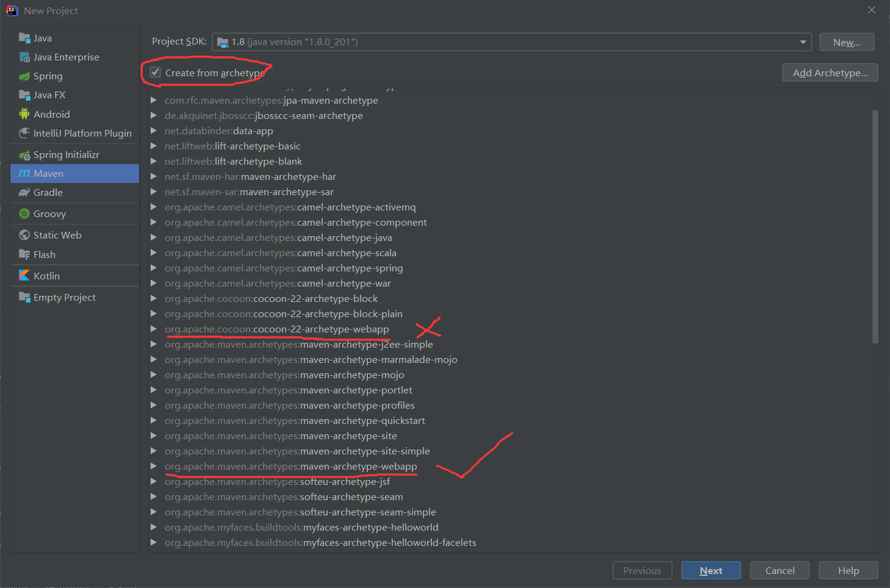Click the Next button

pyautogui.click(x=711, y=570)
